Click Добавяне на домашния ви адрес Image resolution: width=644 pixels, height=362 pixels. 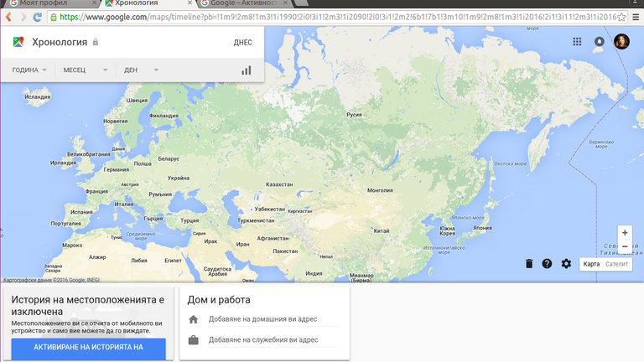pos(262,319)
